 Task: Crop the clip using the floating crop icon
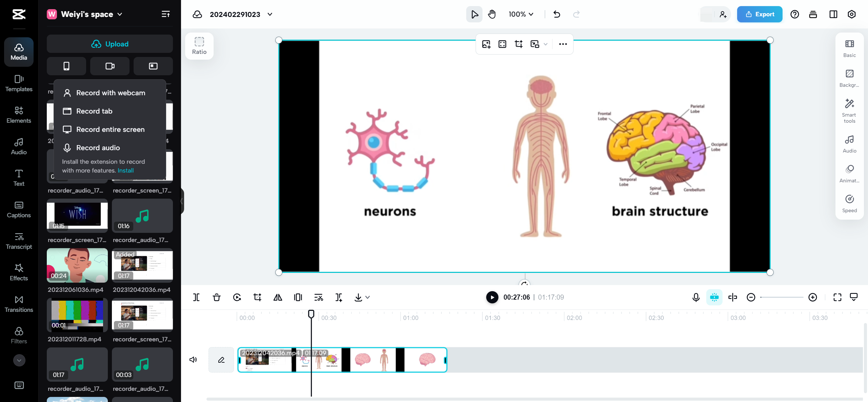click(x=518, y=44)
